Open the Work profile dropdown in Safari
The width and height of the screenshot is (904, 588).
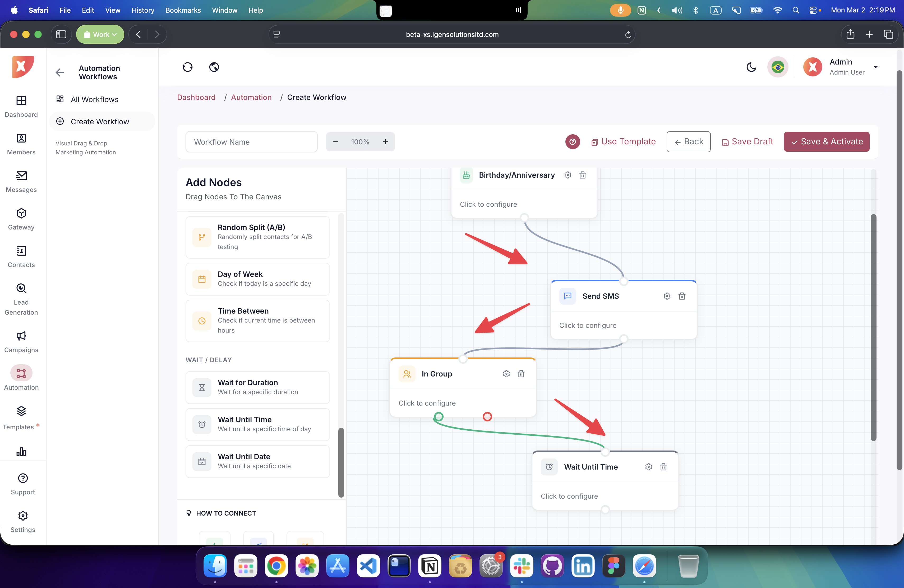[100, 35]
